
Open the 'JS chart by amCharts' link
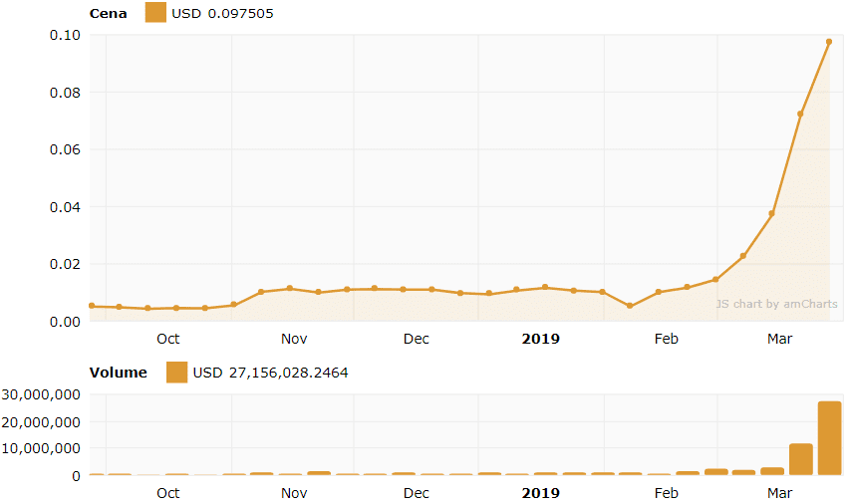point(776,304)
